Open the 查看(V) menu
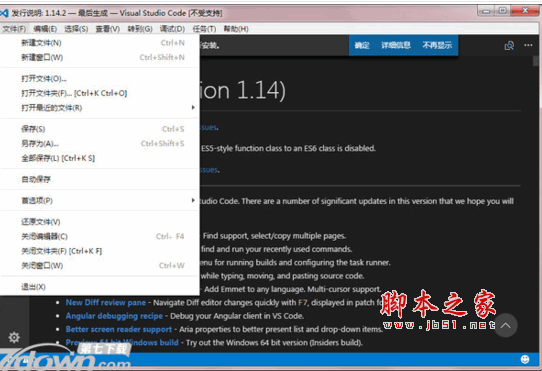542x371 pixels. [x=108, y=29]
